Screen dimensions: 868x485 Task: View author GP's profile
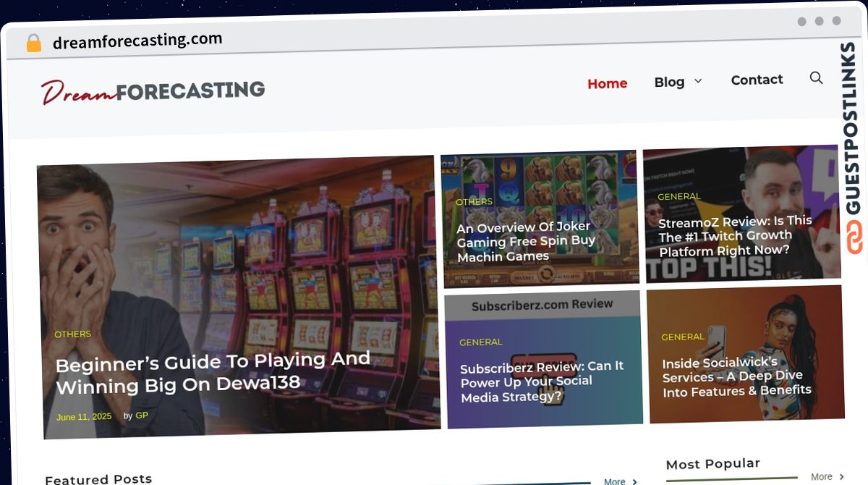[142, 416]
